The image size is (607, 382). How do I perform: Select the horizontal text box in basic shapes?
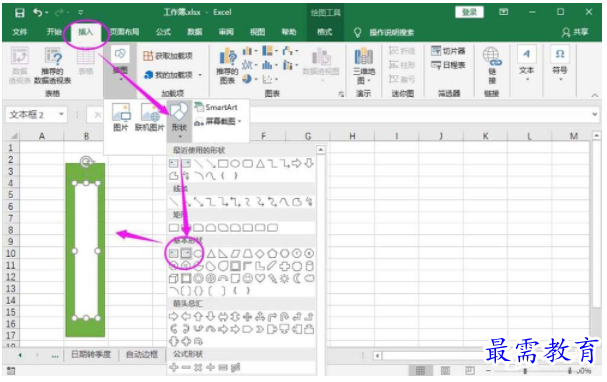(173, 254)
